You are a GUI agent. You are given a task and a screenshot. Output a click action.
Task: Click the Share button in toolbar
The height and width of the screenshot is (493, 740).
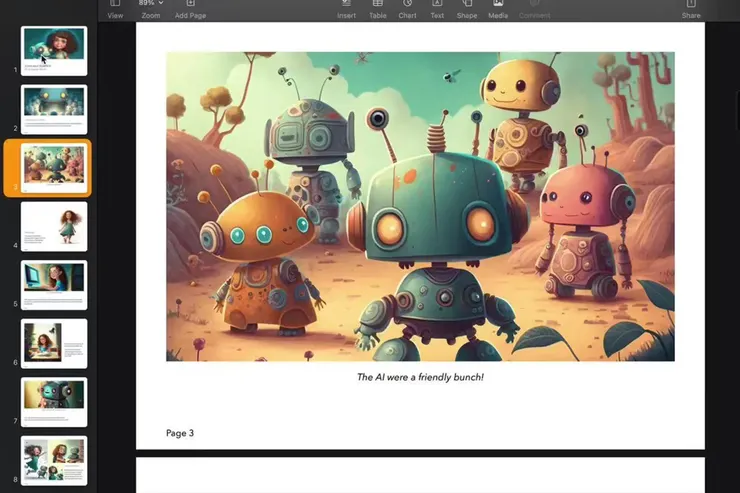(690, 9)
